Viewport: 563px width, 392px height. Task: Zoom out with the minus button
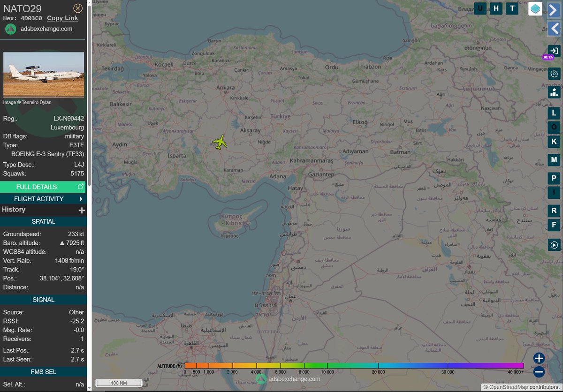(539, 372)
